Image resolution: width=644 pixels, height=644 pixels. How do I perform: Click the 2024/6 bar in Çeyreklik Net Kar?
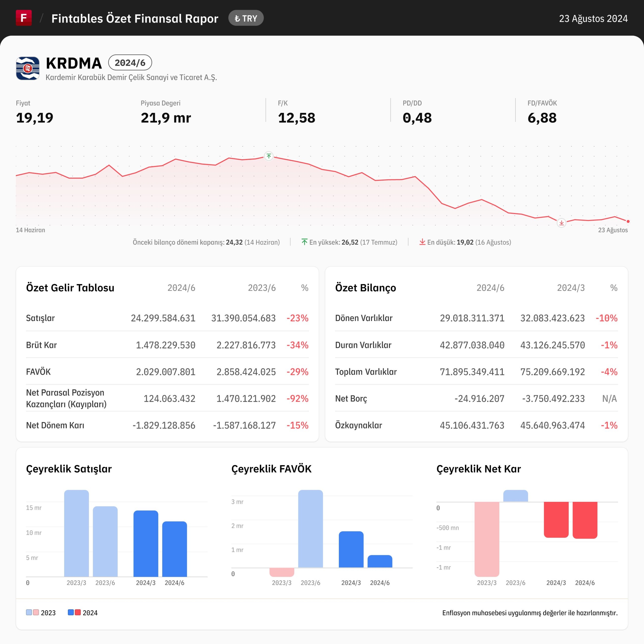585,520
